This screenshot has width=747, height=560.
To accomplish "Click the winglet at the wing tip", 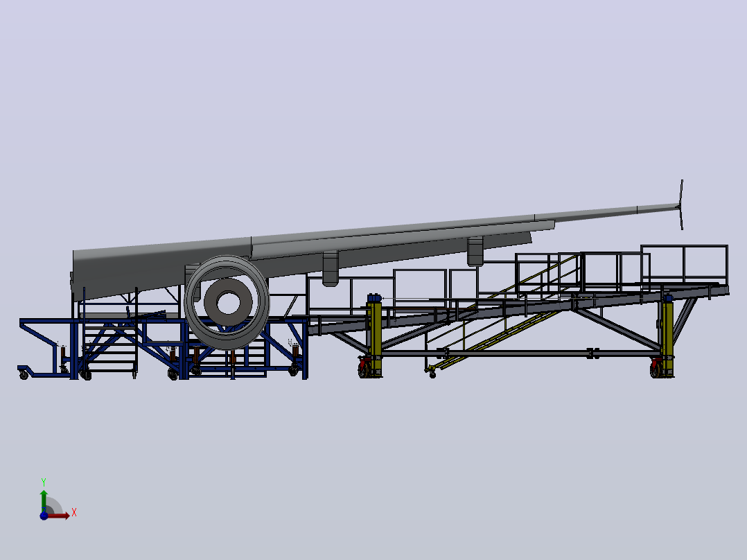I will pyautogui.click(x=681, y=205).
